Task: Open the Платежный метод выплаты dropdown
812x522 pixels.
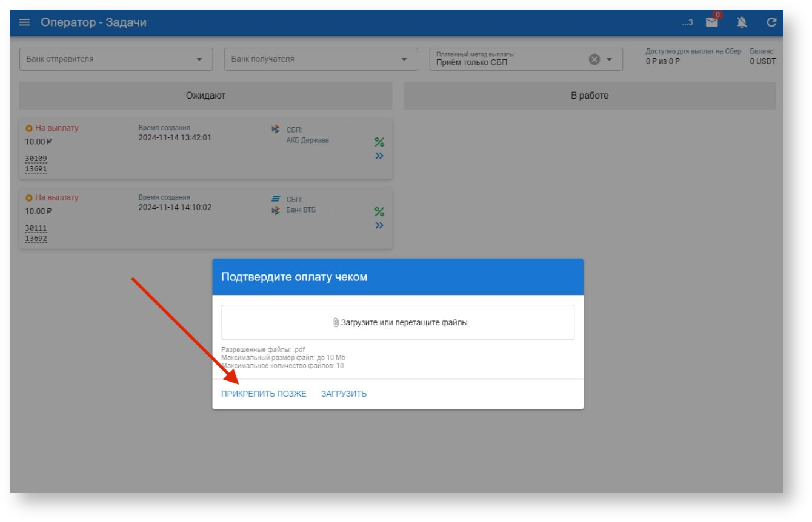Action: [x=610, y=59]
